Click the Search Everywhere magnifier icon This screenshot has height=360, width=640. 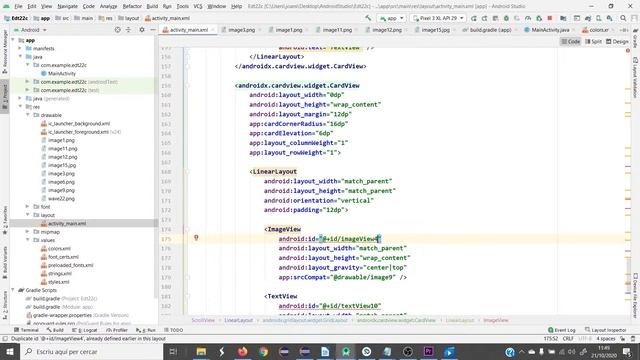click(x=623, y=18)
